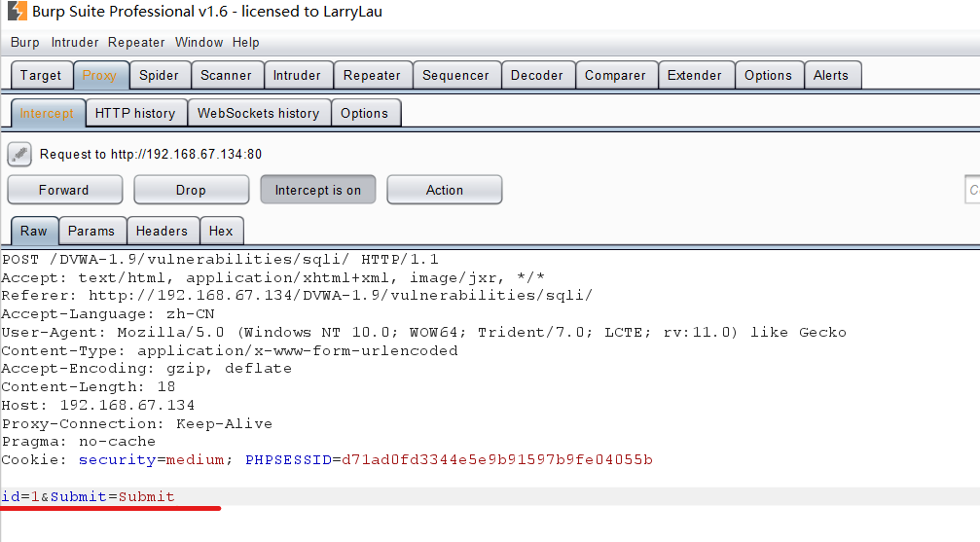Click the POST /DVWA-1.9 request line
This screenshot has height=542, width=980.
(220, 259)
